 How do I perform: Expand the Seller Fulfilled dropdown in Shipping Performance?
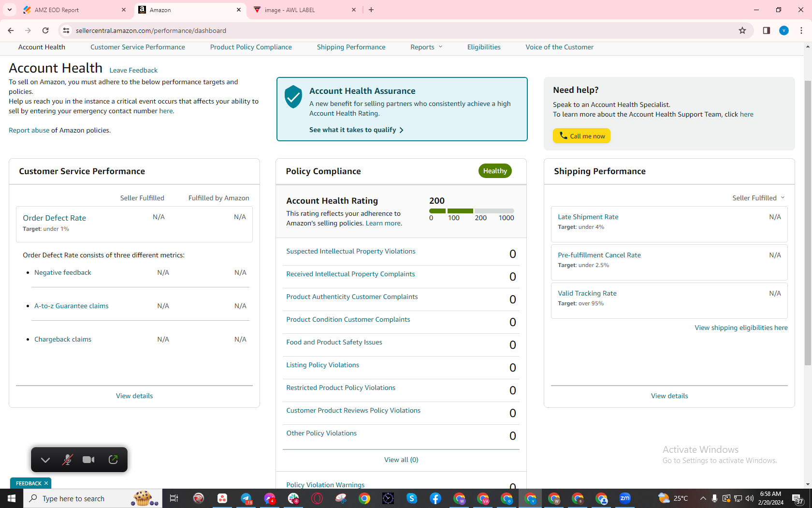(x=759, y=198)
